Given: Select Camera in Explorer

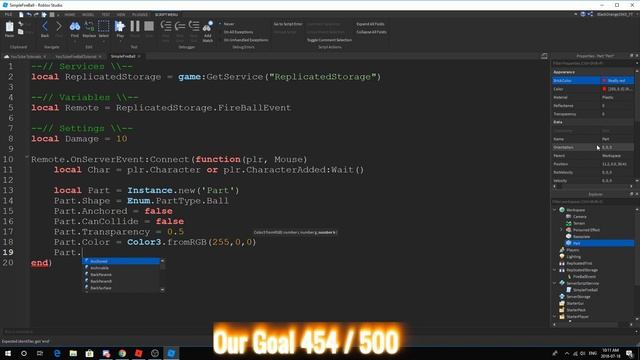Looking at the screenshot, I should point(579,217).
